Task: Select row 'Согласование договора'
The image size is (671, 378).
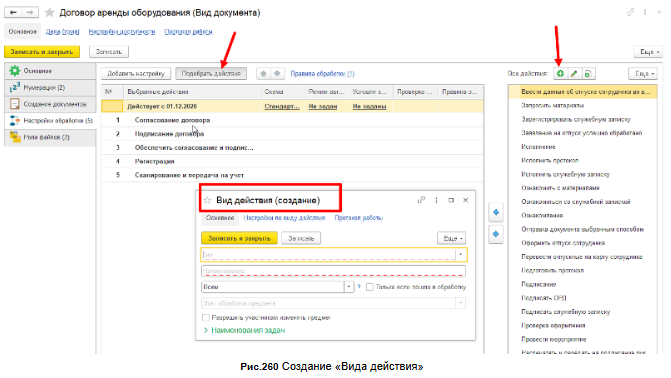Action: pyautogui.click(x=293, y=120)
